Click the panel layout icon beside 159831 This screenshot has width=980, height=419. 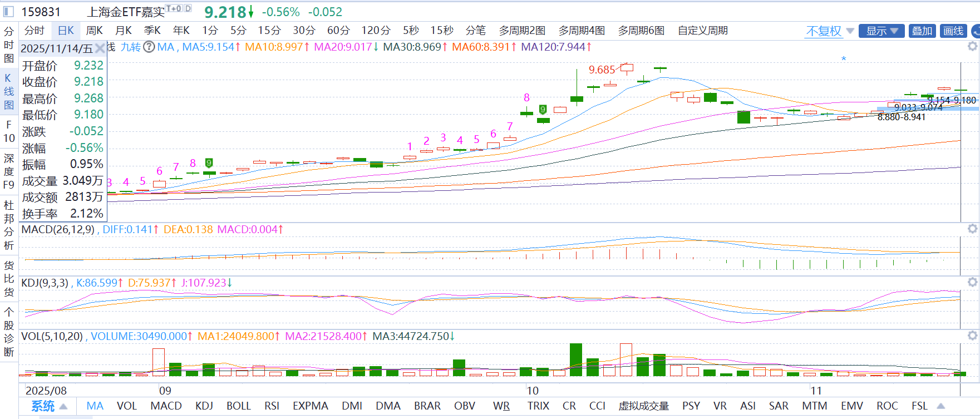8,12
